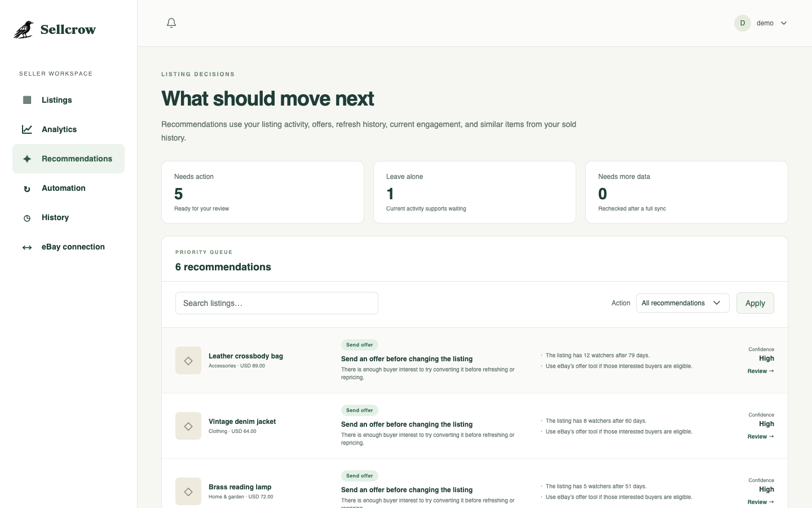Review the Brass reading lamp recommendation

pos(761,502)
